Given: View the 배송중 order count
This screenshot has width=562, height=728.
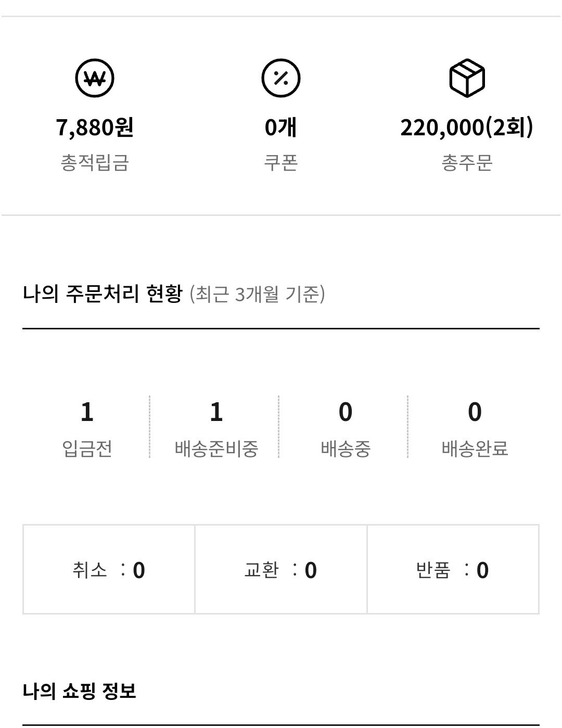Looking at the screenshot, I should pyautogui.click(x=346, y=412).
